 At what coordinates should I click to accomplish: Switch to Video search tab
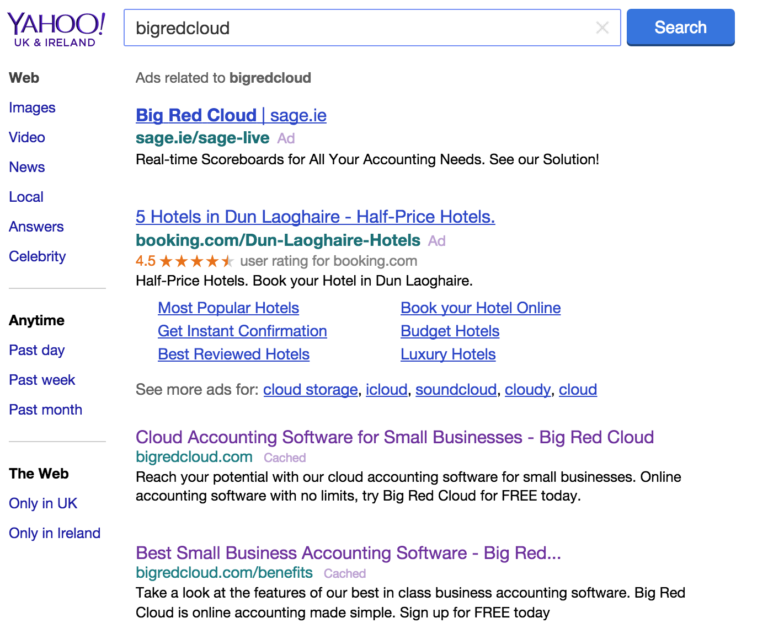pos(27,137)
